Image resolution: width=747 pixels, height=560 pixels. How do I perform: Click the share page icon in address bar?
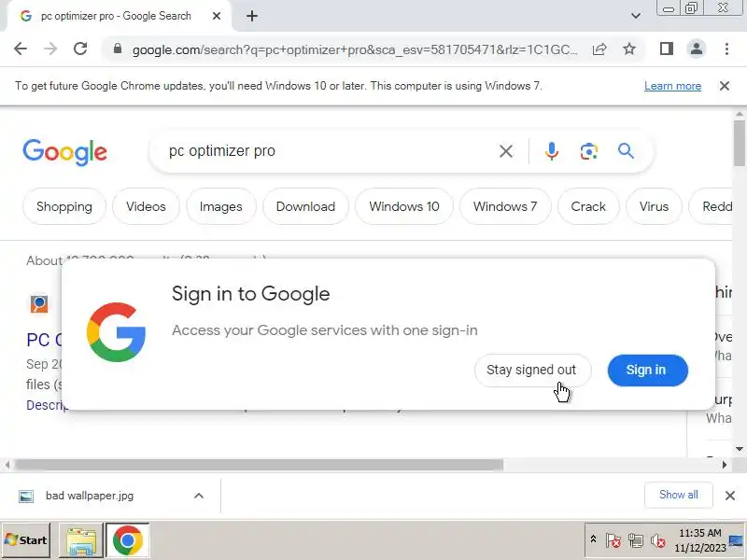(599, 49)
